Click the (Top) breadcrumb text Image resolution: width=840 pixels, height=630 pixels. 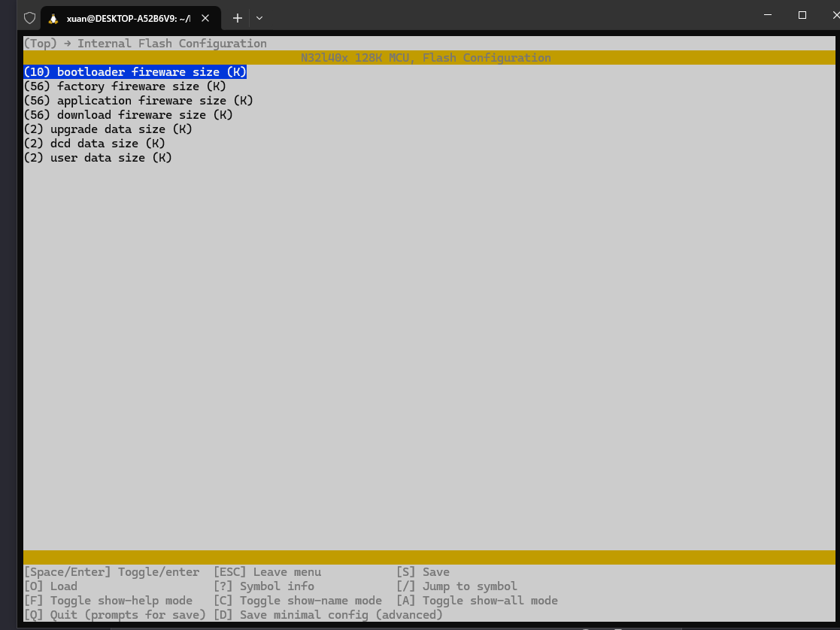coord(40,44)
